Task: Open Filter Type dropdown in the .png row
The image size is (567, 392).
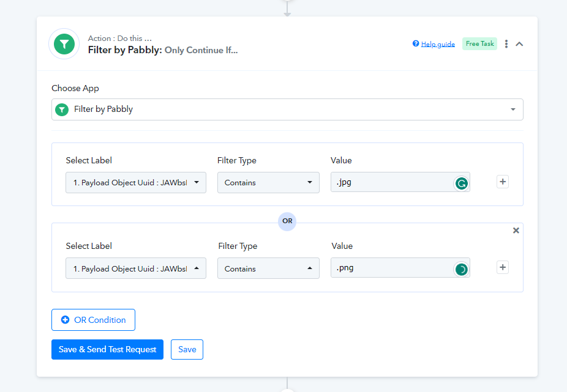Action: 268,268
